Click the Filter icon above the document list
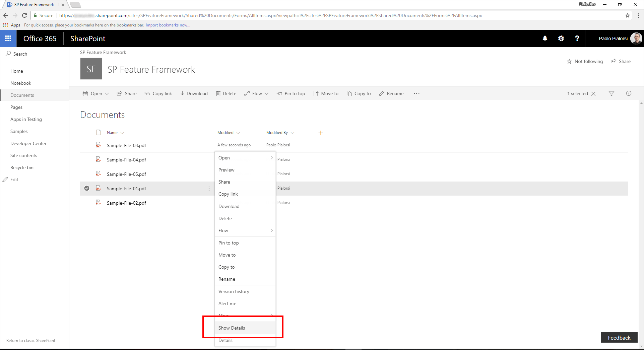 611,93
